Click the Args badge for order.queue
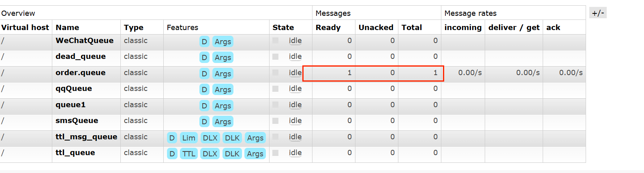Image resolution: width=644 pixels, height=173 pixels. [x=223, y=74]
